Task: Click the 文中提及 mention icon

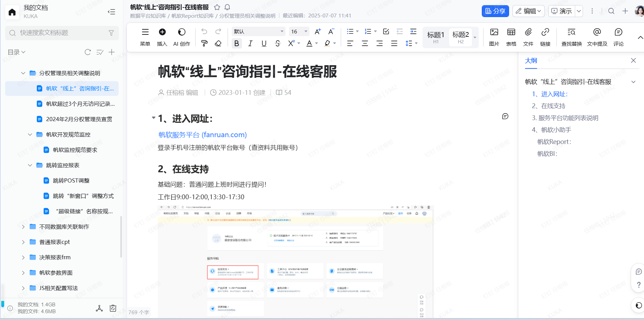Action: 597,37
